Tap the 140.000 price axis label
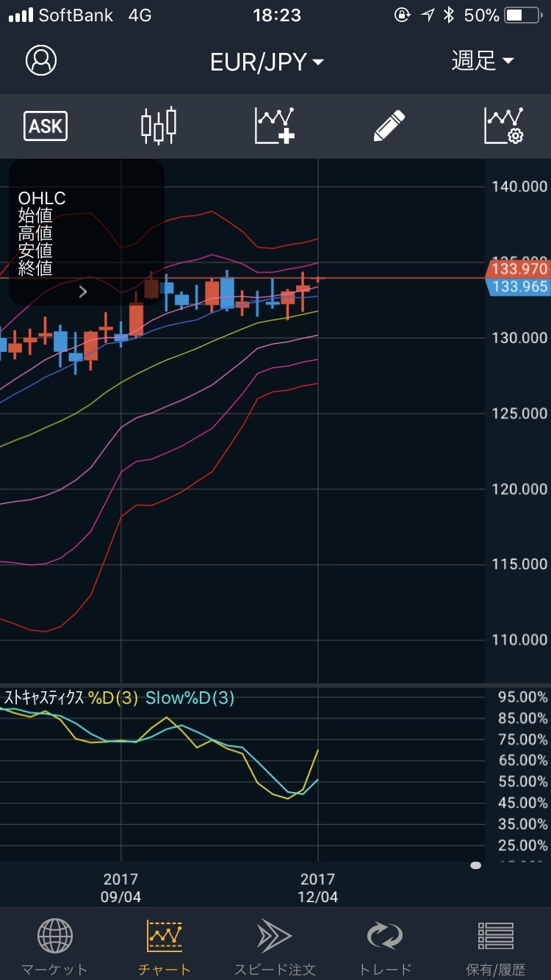 click(519, 187)
